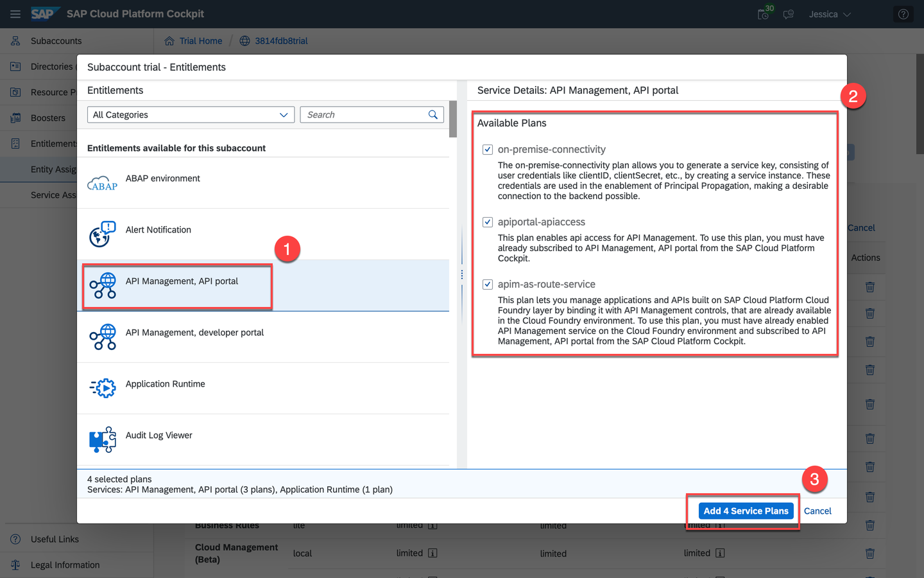Cancel the Entitlements dialog
Viewport: 924px width, 578px height.
point(817,511)
